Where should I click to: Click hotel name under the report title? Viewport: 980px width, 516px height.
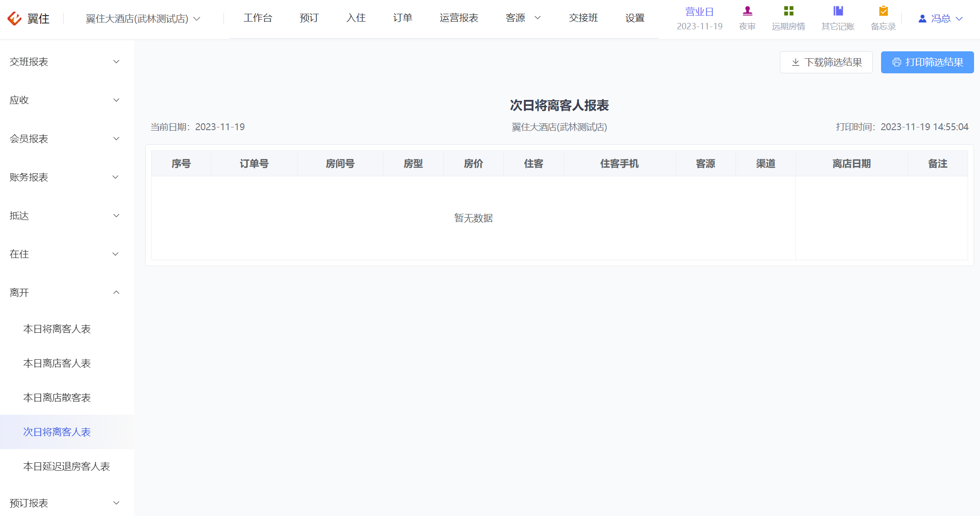pyautogui.click(x=560, y=127)
